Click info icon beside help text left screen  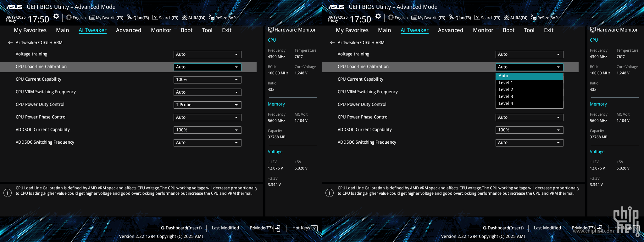8,193
